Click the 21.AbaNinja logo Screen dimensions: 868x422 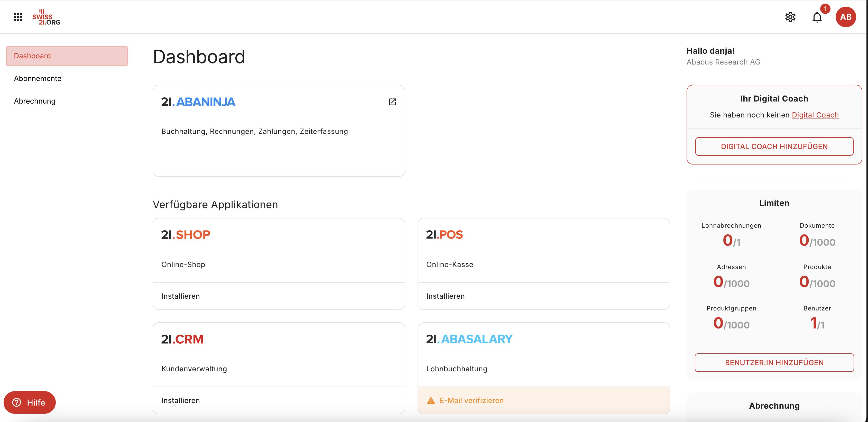click(198, 102)
